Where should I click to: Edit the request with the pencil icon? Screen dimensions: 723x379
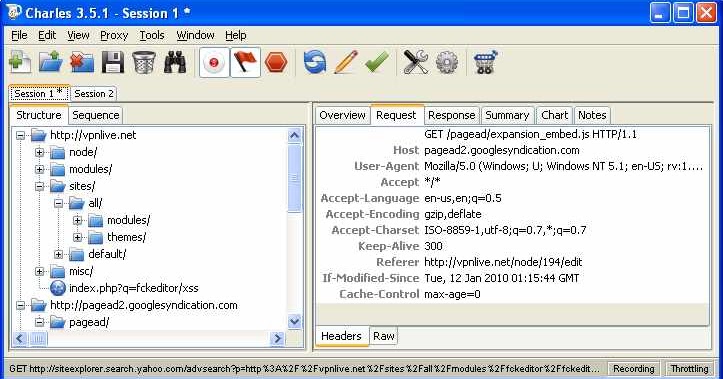click(346, 62)
